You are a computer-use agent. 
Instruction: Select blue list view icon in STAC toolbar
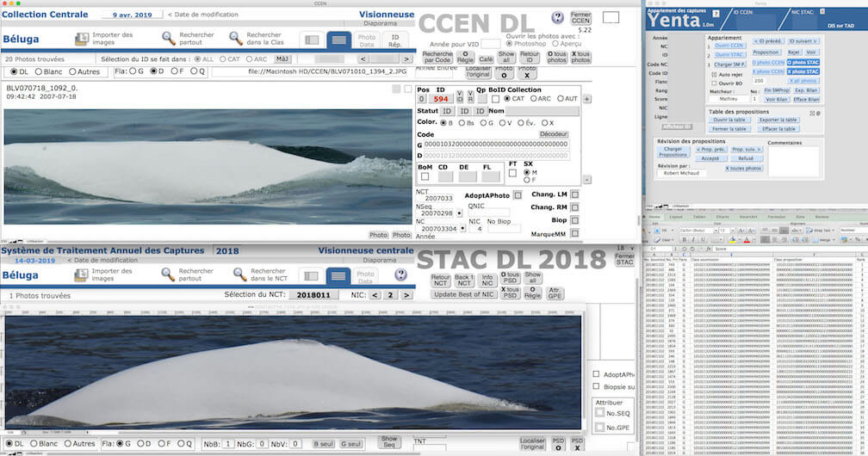[338, 275]
